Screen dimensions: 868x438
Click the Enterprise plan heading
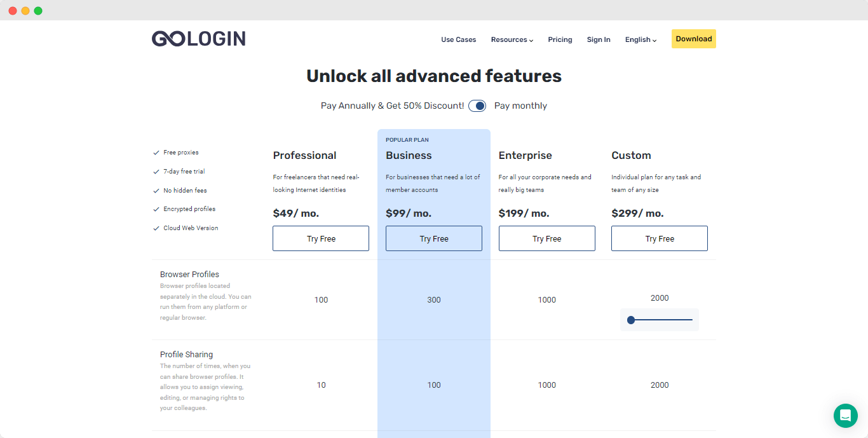pos(525,155)
